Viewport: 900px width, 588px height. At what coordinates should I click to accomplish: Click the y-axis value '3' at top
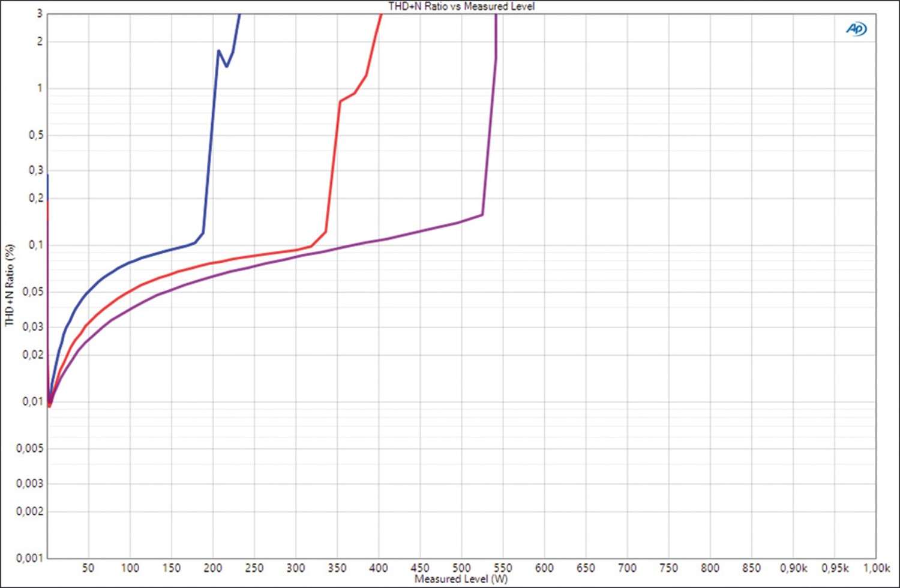coord(40,13)
